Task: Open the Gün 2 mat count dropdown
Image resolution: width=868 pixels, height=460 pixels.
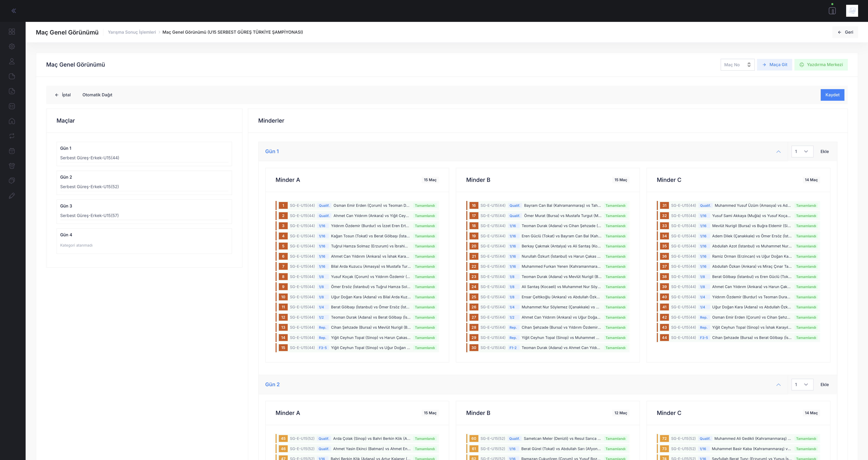Action: [802, 385]
